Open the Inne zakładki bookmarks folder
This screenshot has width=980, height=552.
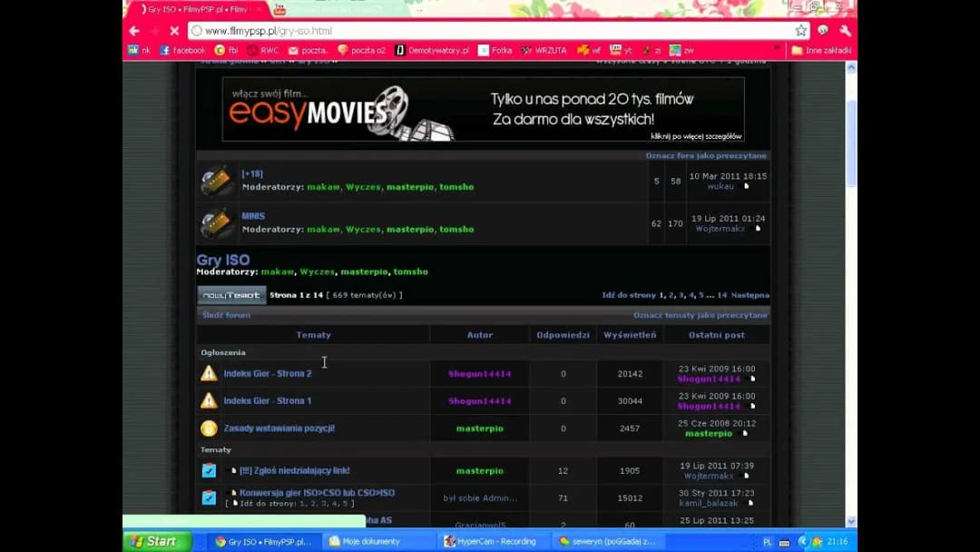(820, 51)
